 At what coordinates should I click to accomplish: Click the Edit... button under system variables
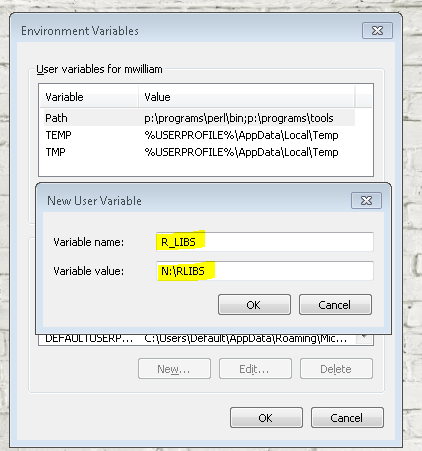(x=255, y=369)
